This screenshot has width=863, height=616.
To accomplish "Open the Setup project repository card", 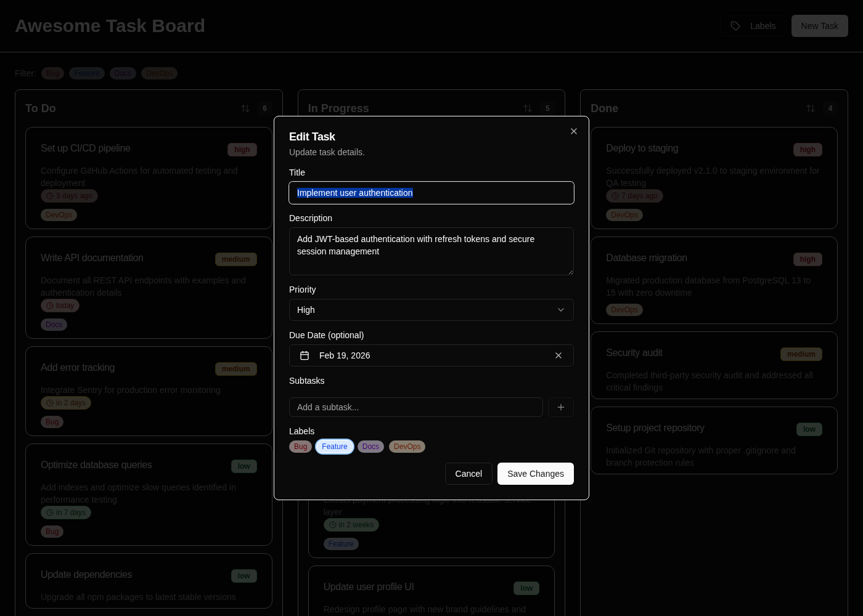I will click(714, 440).
